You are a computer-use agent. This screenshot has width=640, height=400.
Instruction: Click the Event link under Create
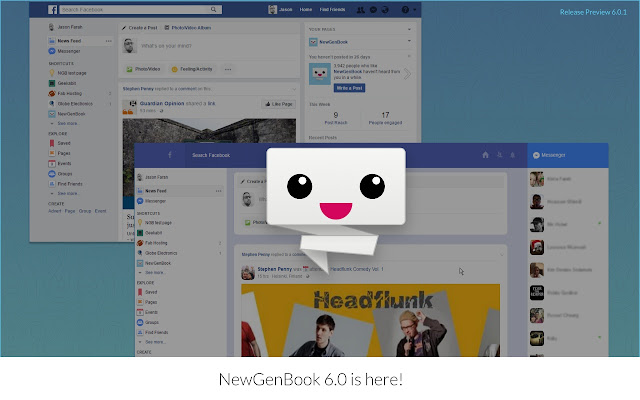click(x=100, y=211)
